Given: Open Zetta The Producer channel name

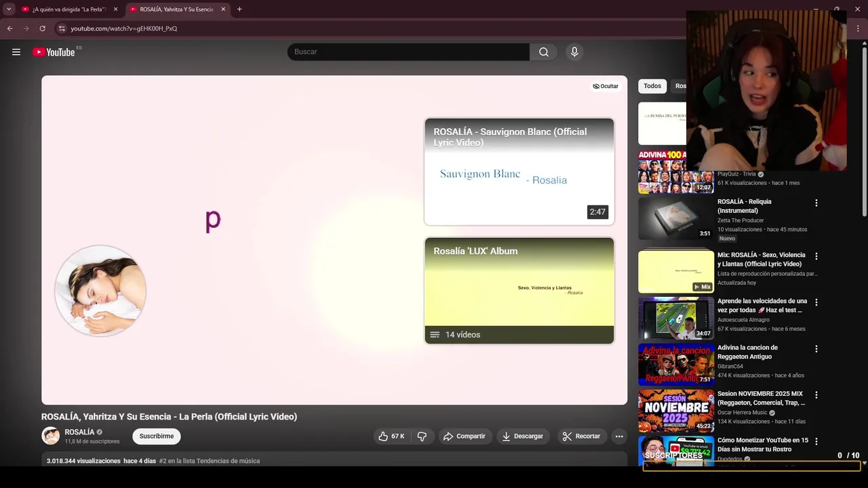Looking at the screenshot, I should point(741,220).
